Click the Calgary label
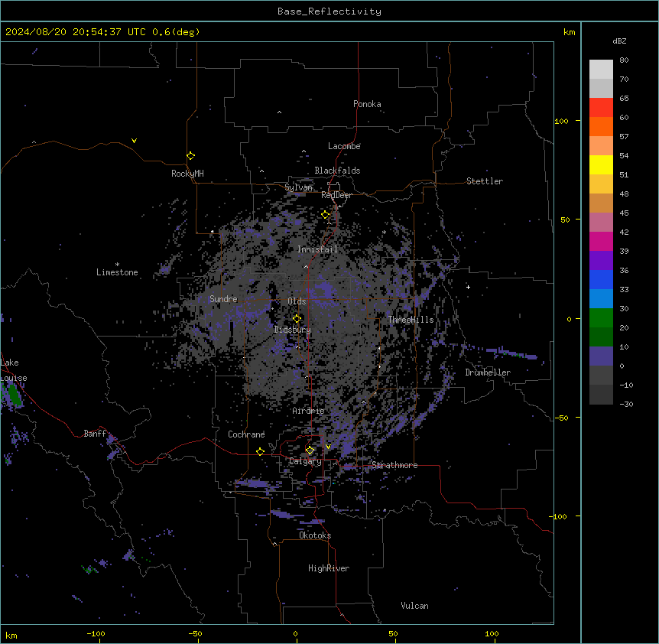The height and width of the screenshot is (644, 659). point(305,461)
